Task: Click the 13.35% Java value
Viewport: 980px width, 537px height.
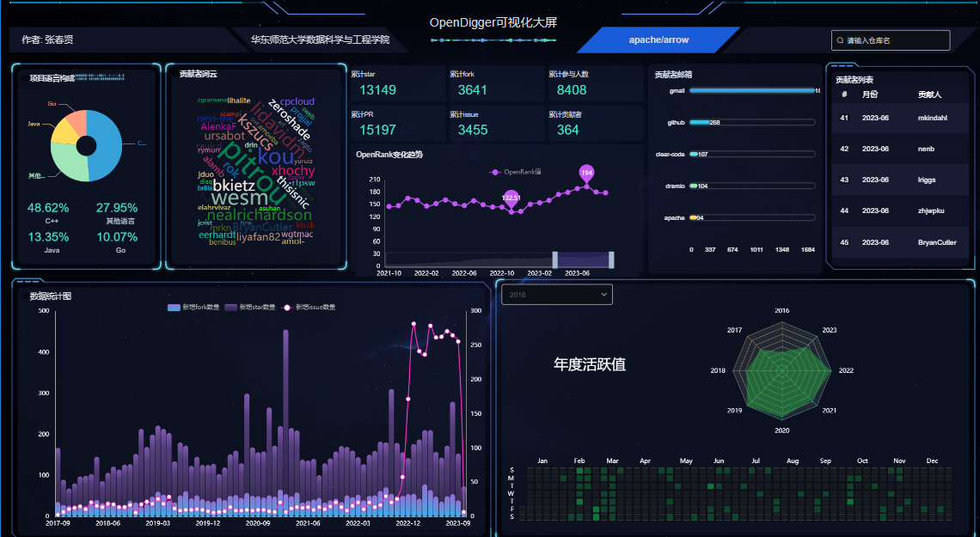Action: tap(48, 237)
